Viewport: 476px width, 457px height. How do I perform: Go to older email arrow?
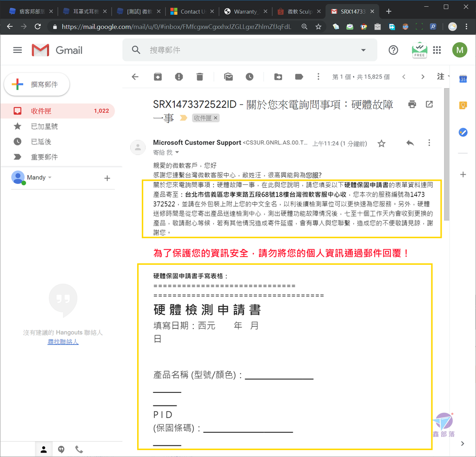coord(423,77)
